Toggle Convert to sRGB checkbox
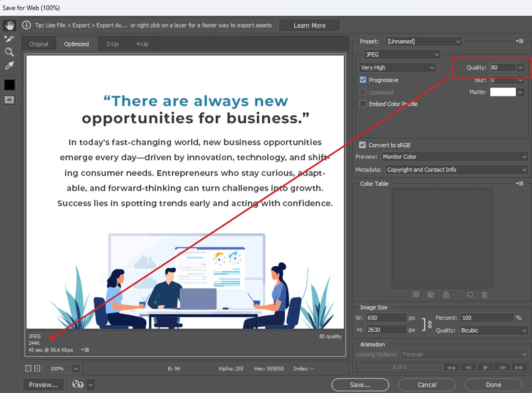The height and width of the screenshot is (393, 532). [363, 145]
